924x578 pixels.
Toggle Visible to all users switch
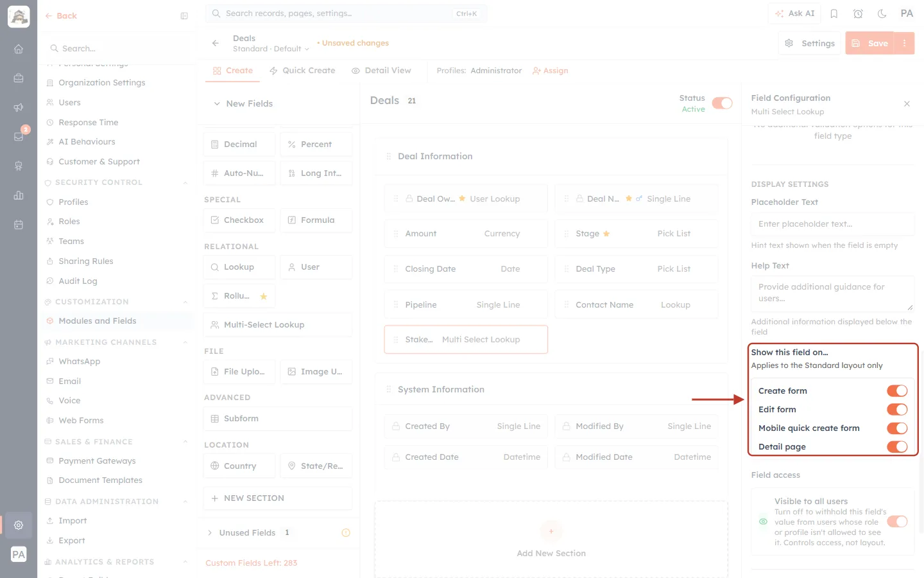pyautogui.click(x=897, y=521)
